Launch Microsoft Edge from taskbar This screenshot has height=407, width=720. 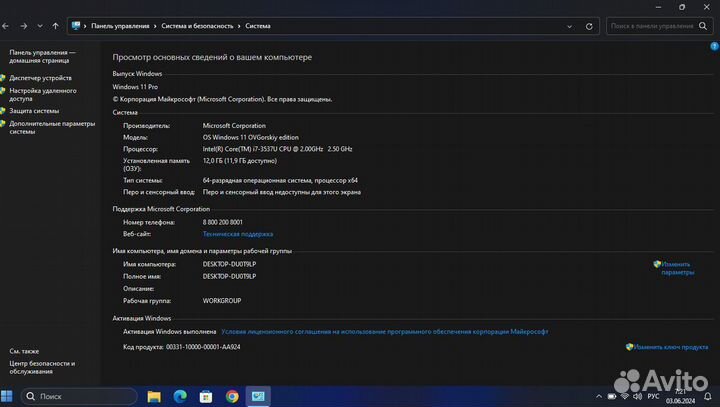[180, 396]
